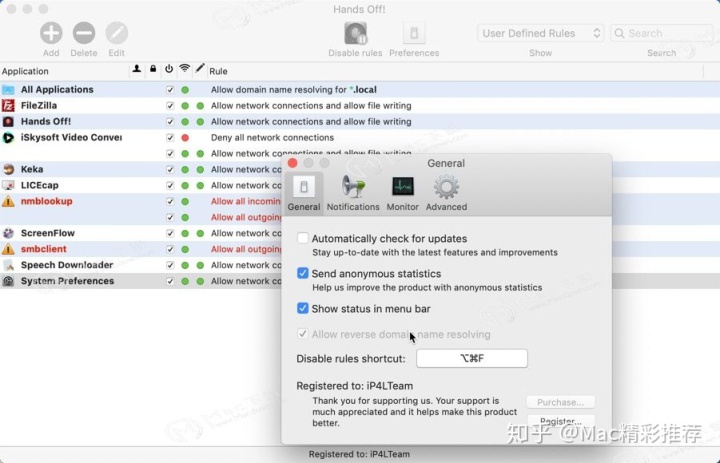This screenshot has width=720, height=463.
Task: Uncheck Send anonymous statistics
Action: [302, 273]
